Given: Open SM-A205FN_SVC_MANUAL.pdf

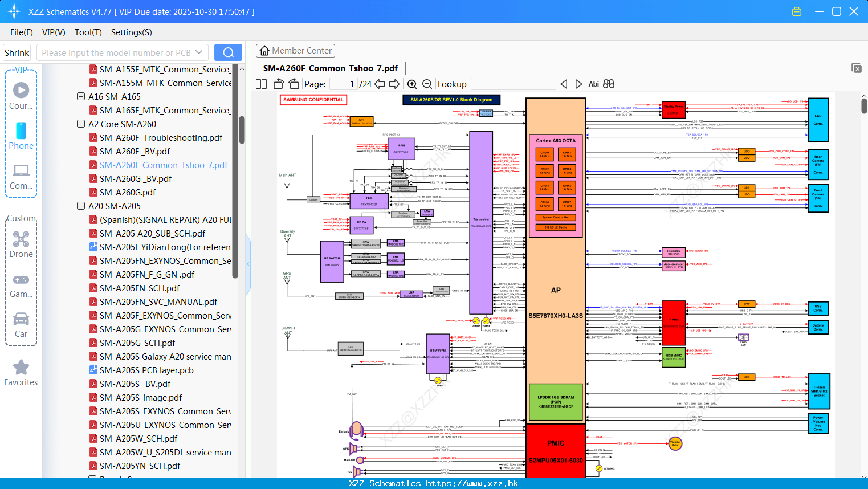Looking at the screenshot, I should 153,302.
